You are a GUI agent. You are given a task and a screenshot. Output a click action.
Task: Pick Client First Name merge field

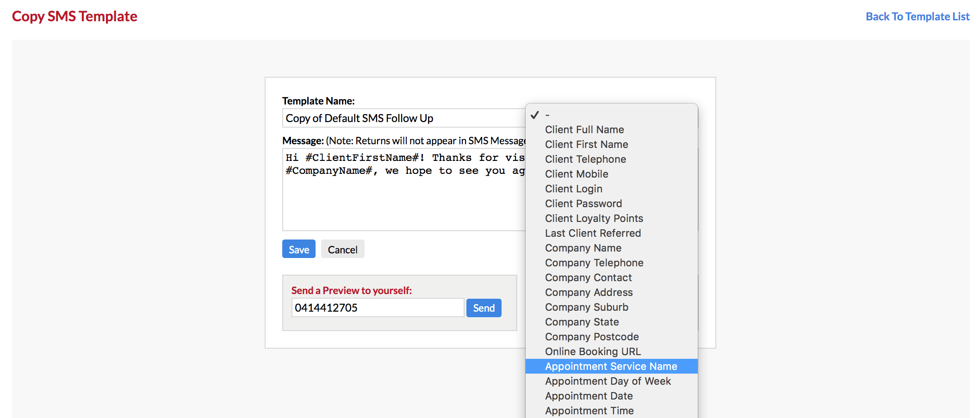(x=586, y=144)
